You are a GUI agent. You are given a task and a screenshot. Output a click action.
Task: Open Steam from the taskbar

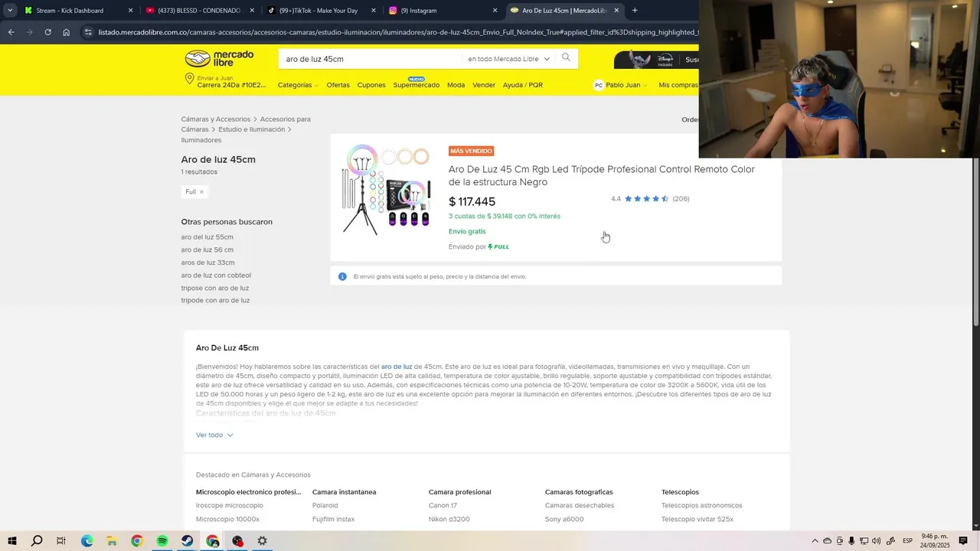tap(187, 541)
